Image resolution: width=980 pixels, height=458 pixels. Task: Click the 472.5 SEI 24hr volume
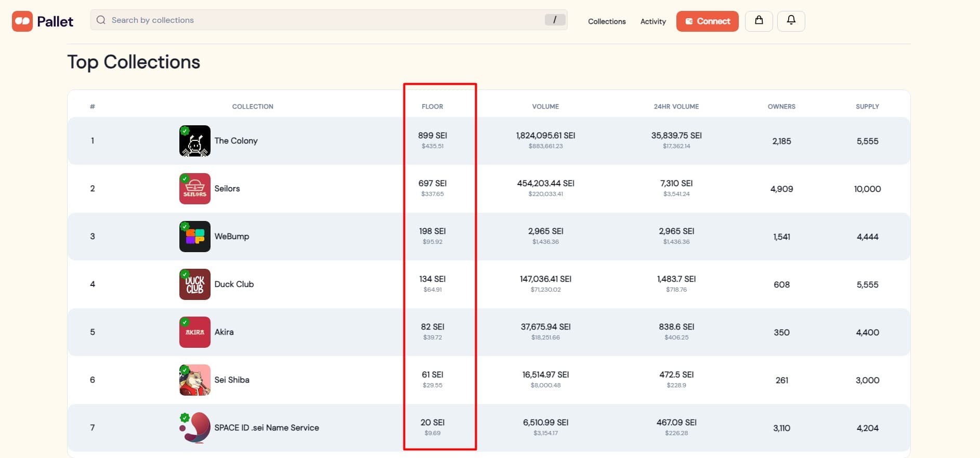tap(676, 375)
